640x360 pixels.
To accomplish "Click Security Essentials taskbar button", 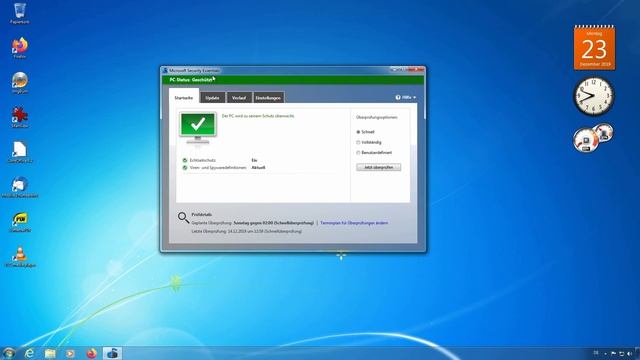I will [112, 353].
